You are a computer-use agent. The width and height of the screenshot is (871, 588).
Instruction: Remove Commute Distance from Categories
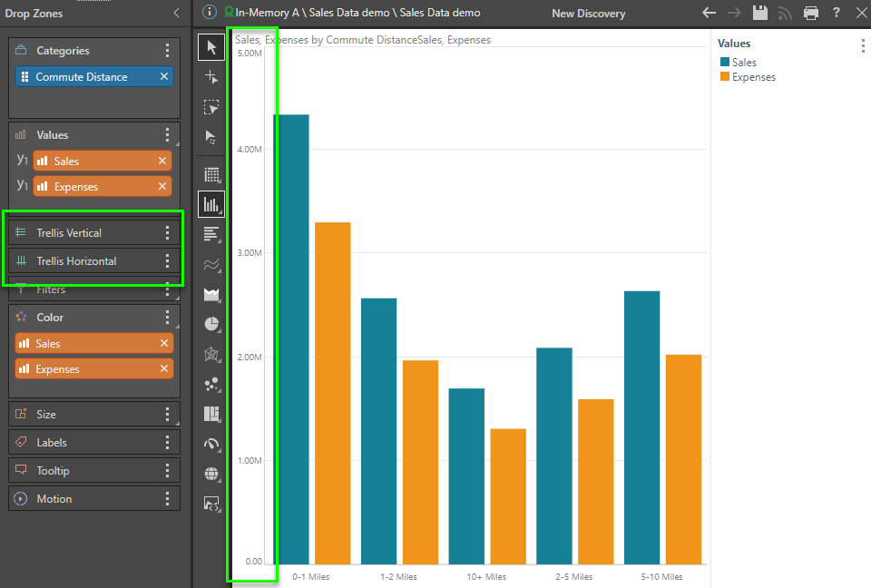pos(164,77)
